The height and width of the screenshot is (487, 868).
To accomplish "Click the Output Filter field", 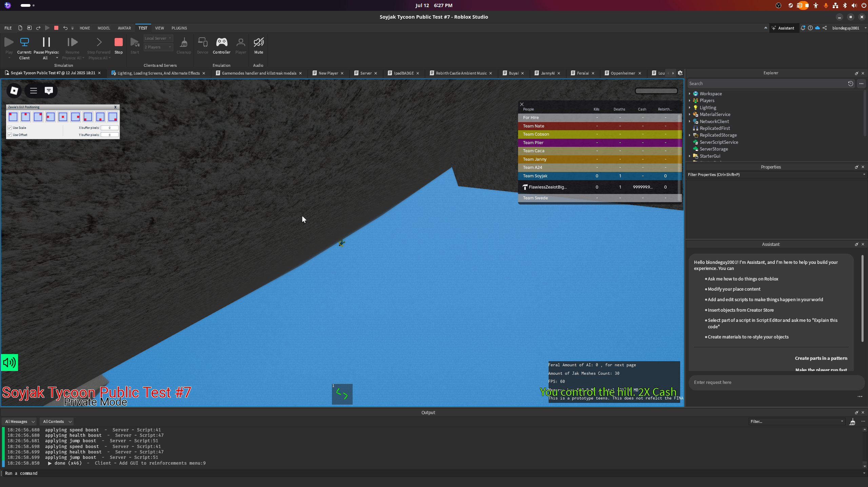I will pos(796,422).
